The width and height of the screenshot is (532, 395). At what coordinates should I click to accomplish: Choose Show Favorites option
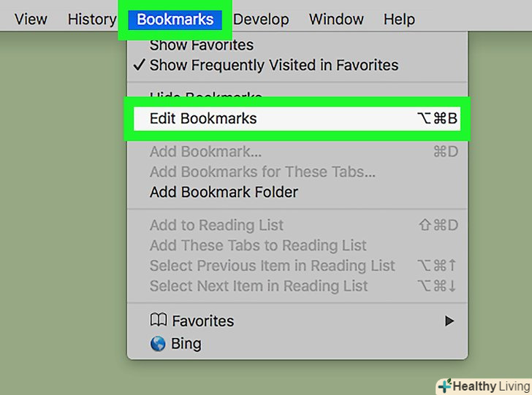tap(201, 45)
